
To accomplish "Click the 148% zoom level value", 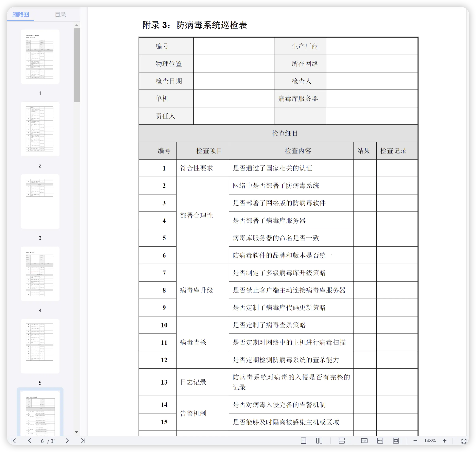I will tap(430, 441).
